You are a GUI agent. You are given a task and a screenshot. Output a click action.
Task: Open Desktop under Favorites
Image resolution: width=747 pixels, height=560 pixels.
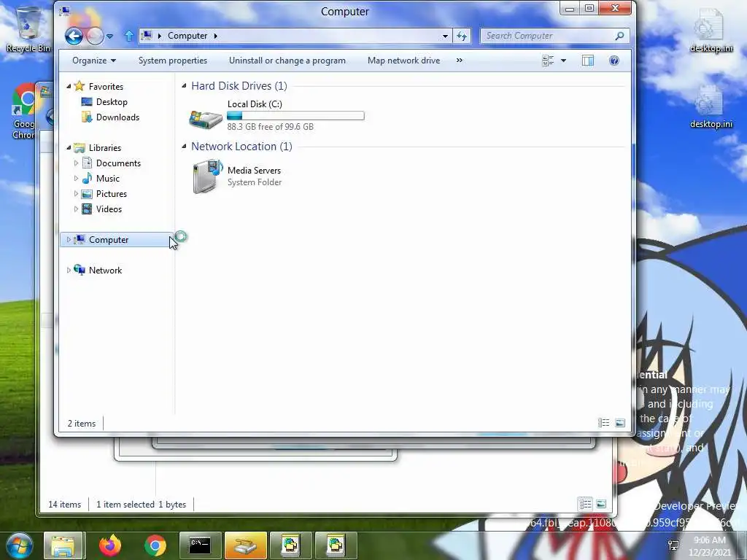click(112, 102)
